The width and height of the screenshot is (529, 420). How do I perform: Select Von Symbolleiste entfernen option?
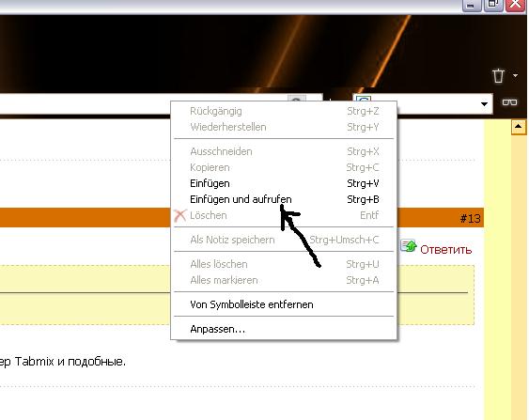[284, 304]
